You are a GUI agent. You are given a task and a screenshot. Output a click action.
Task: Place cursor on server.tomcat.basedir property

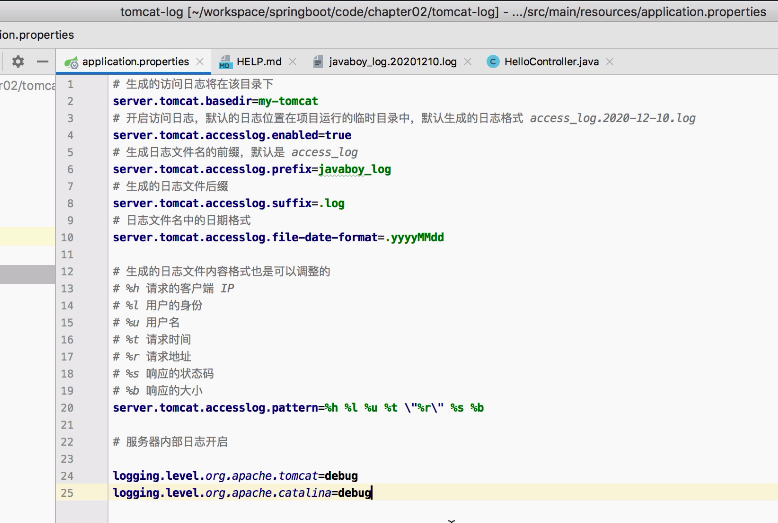(182, 101)
